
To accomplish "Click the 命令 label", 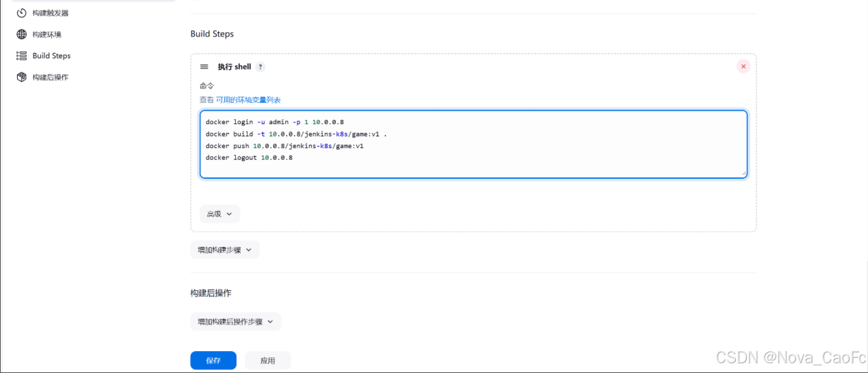I will click(x=207, y=86).
